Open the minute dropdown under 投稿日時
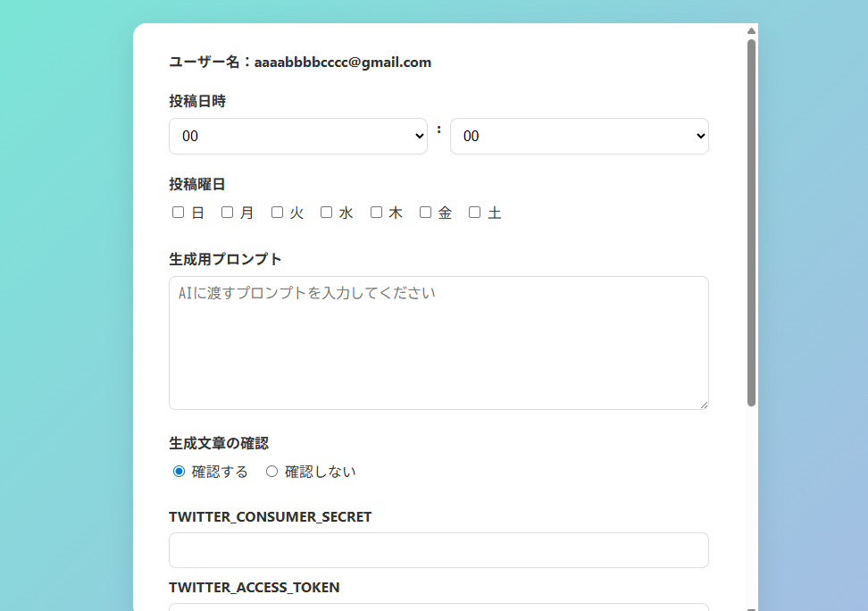This screenshot has height=611, width=868. pos(579,137)
